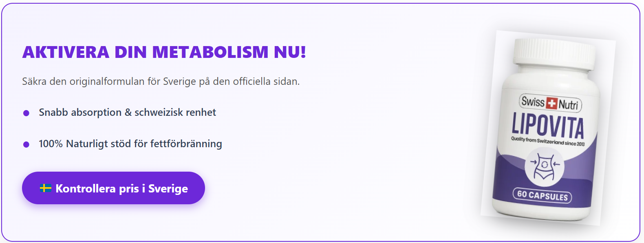Click the purple bullet beside "Snabb absorption"

26,113
